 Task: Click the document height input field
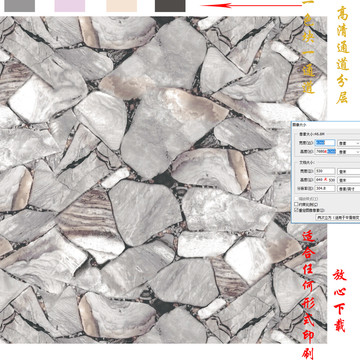click(x=325, y=180)
